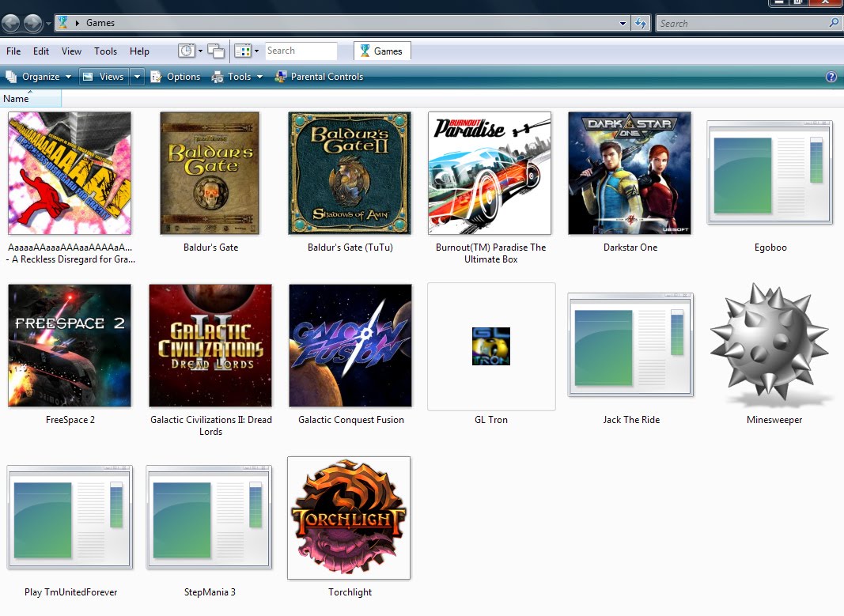The image size is (844, 616).
Task: Click the Views button
Action: pyautogui.click(x=104, y=77)
